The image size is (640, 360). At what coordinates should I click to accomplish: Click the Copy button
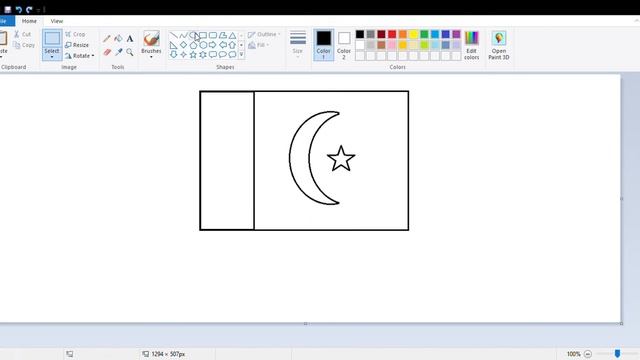(24, 45)
